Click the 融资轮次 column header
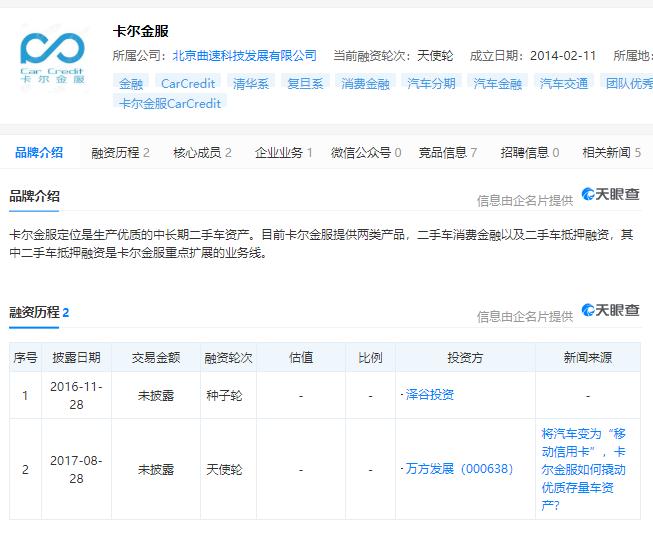653x544 pixels. click(229, 357)
